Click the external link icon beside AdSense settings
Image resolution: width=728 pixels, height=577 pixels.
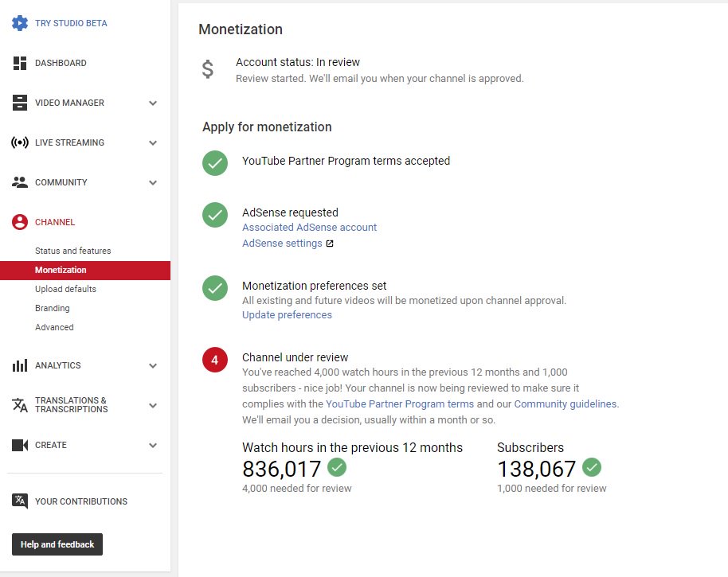pyautogui.click(x=330, y=244)
